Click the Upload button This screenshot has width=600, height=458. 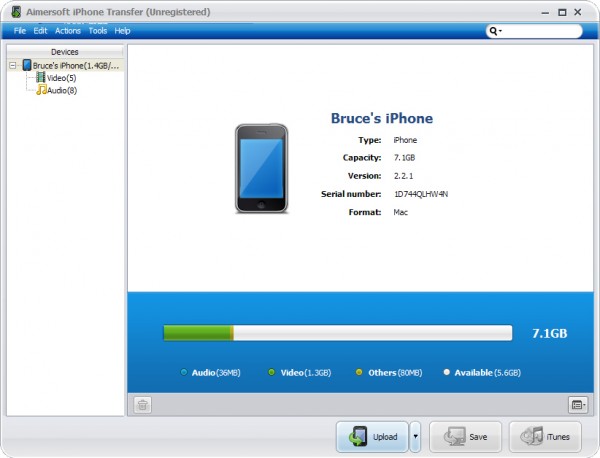[x=372, y=437]
